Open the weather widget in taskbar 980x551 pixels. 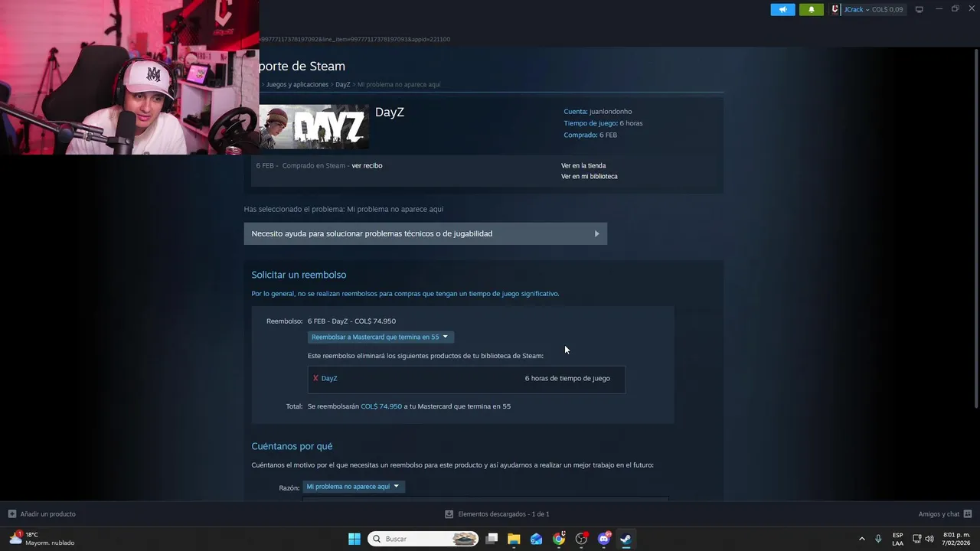42,539
